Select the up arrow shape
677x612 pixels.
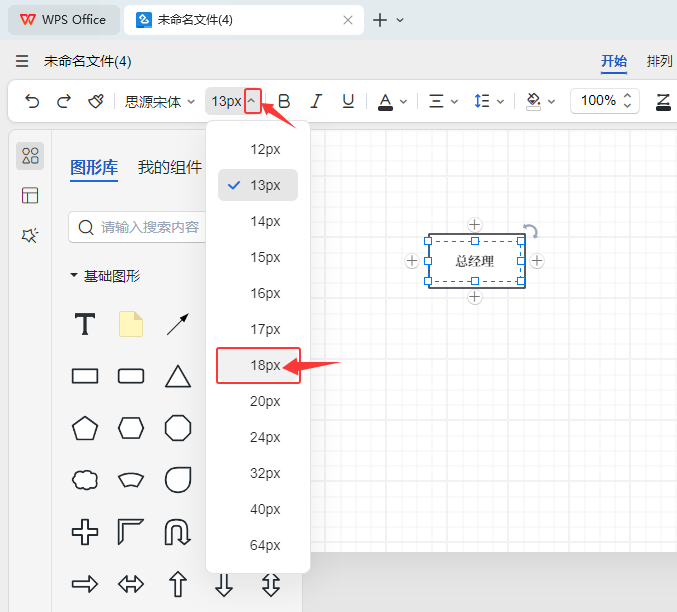pyautogui.click(x=178, y=584)
